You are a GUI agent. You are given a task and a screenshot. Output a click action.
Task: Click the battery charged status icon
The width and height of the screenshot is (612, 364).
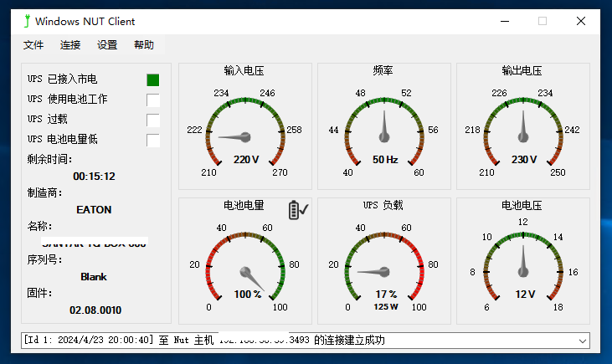click(x=297, y=210)
